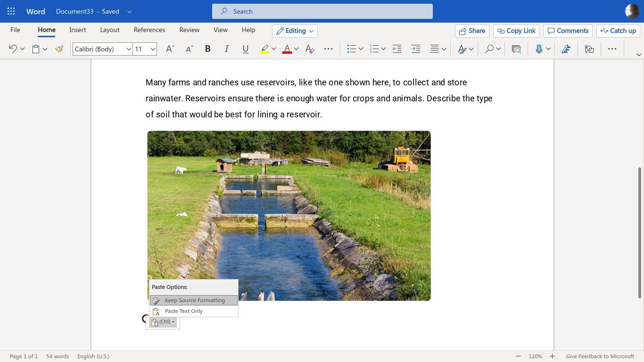Toggle Bold formatting

pyautogui.click(x=207, y=49)
